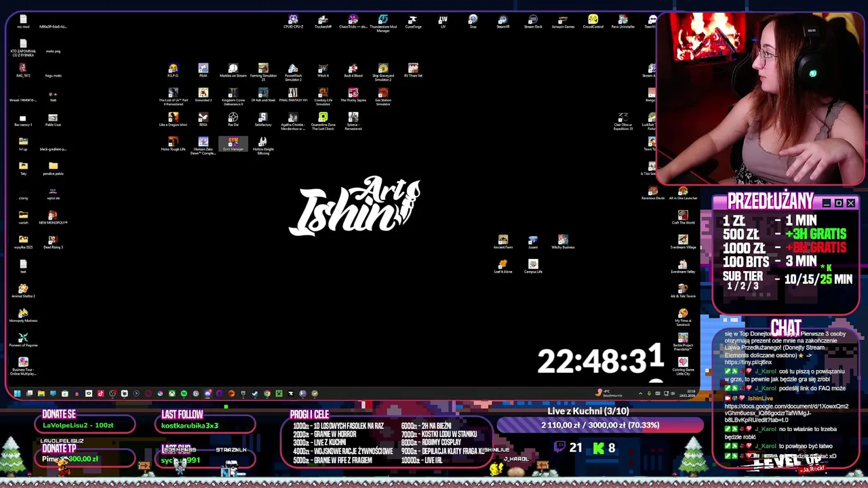The image size is (868, 488).
Task: Open Syberia Remastered shortcut
Action: (353, 121)
